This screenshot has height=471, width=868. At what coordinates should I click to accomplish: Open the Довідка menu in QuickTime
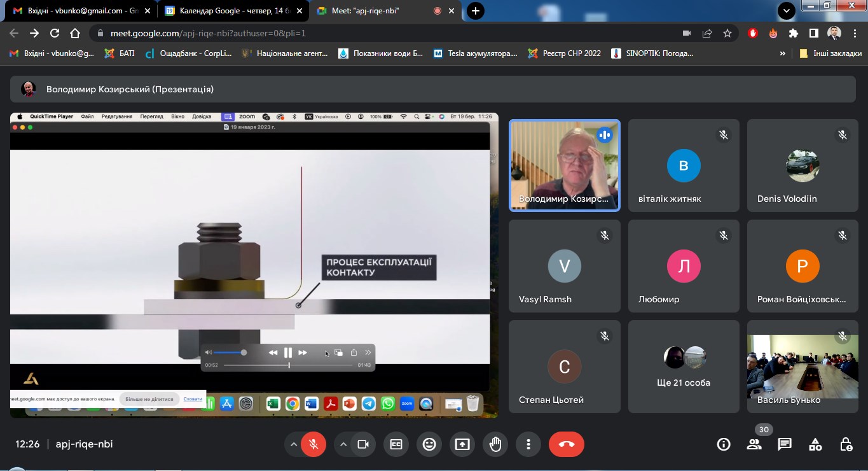[x=202, y=117]
